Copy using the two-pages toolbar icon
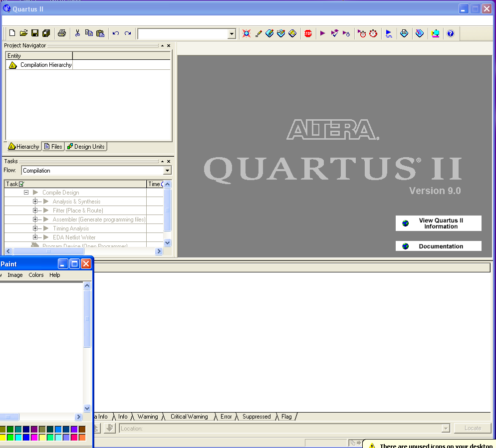 (x=89, y=33)
